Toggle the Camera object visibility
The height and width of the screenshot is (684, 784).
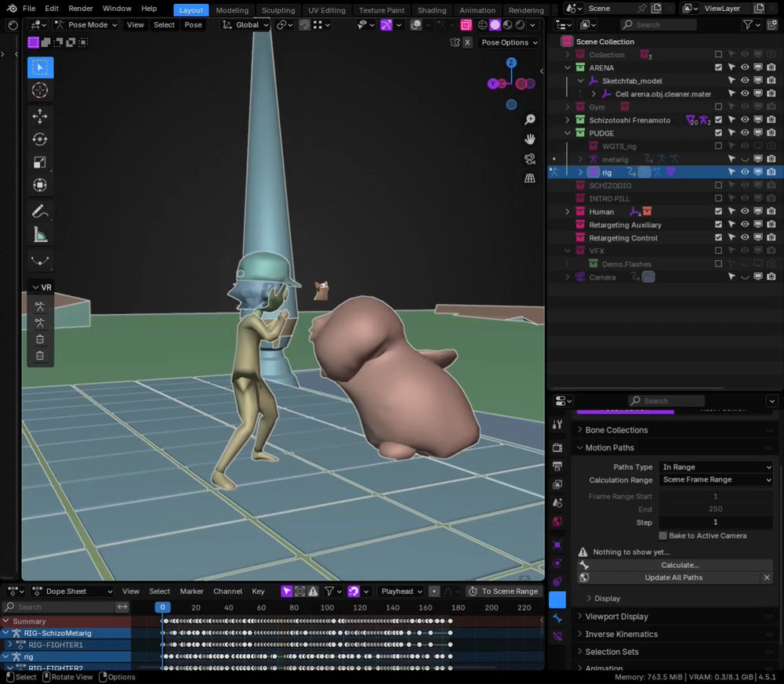tap(745, 277)
